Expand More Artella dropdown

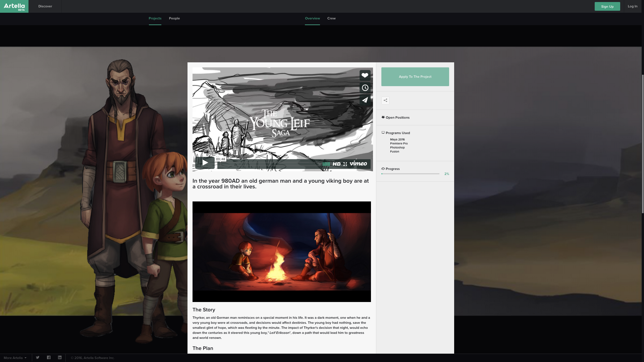[15, 358]
